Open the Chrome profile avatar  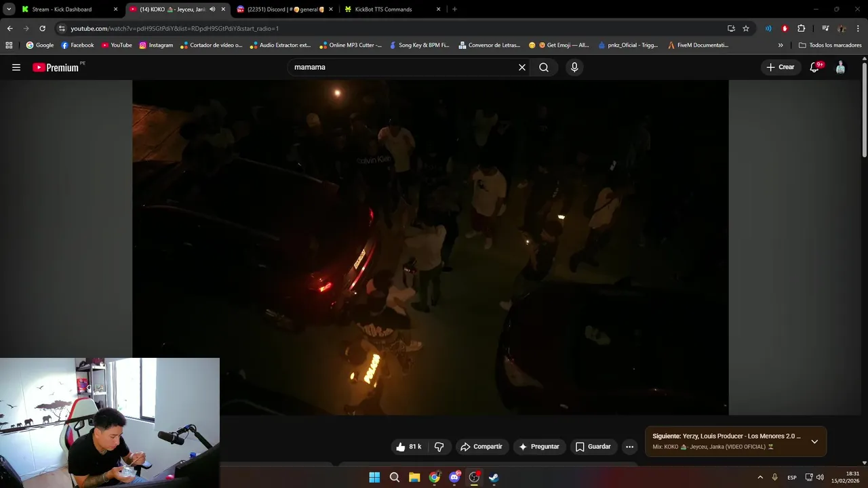[842, 28]
